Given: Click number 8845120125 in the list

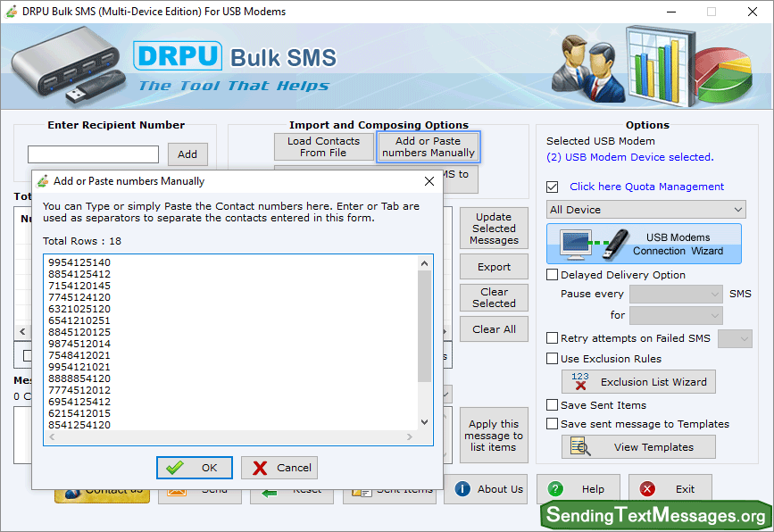Looking at the screenshot, I should pos(79,332).
